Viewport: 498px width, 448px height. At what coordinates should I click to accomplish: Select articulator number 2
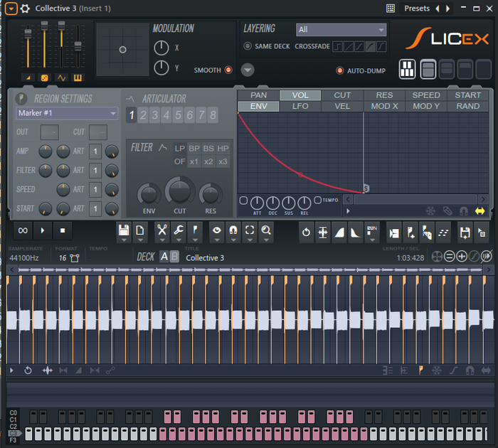[143, 115]
